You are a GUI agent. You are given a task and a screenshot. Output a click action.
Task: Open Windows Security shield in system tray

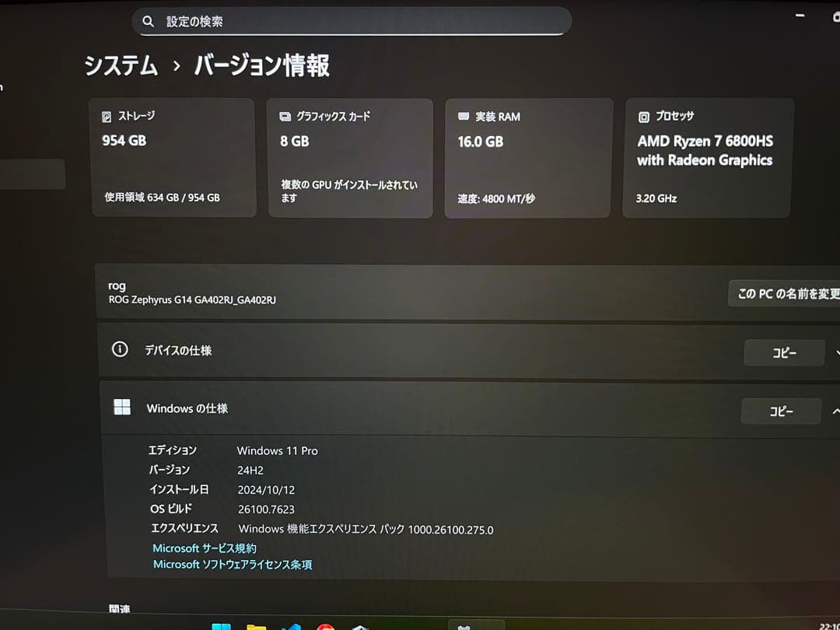464,626
